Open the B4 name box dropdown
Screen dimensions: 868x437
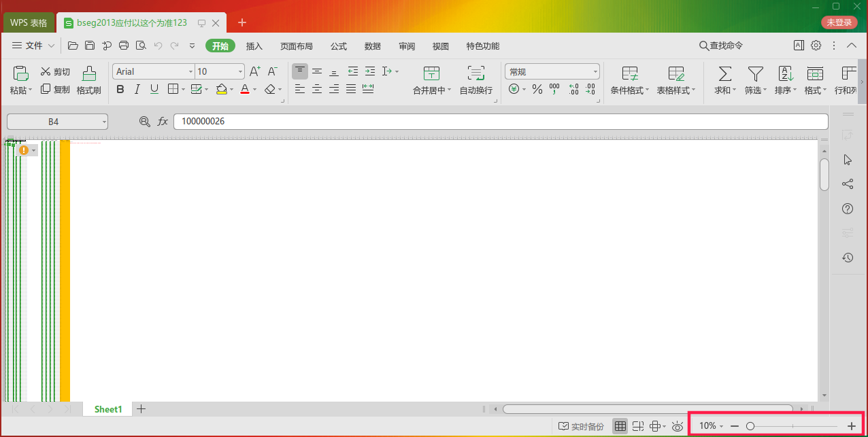(x=104, y=122)
